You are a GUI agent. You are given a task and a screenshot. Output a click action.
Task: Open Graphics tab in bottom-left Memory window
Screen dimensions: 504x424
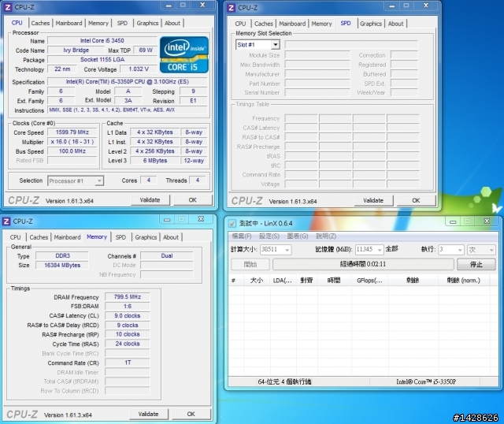[146, 237]
